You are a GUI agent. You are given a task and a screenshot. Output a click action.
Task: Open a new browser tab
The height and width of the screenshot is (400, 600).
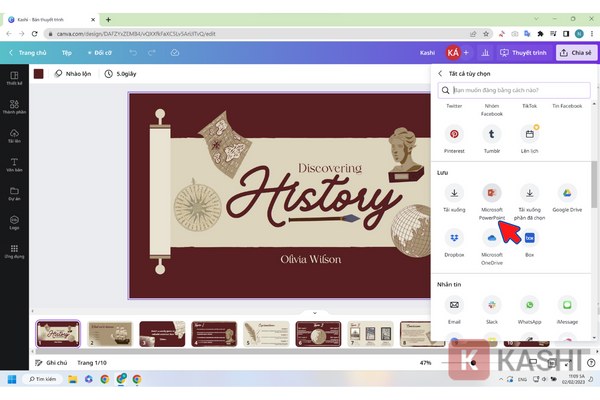click(x=108, y=19)
